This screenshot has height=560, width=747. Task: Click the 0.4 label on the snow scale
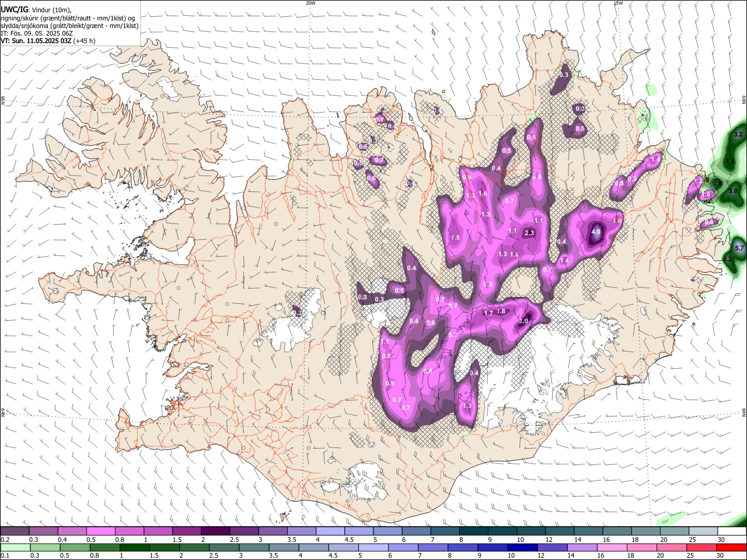[62, 540]
